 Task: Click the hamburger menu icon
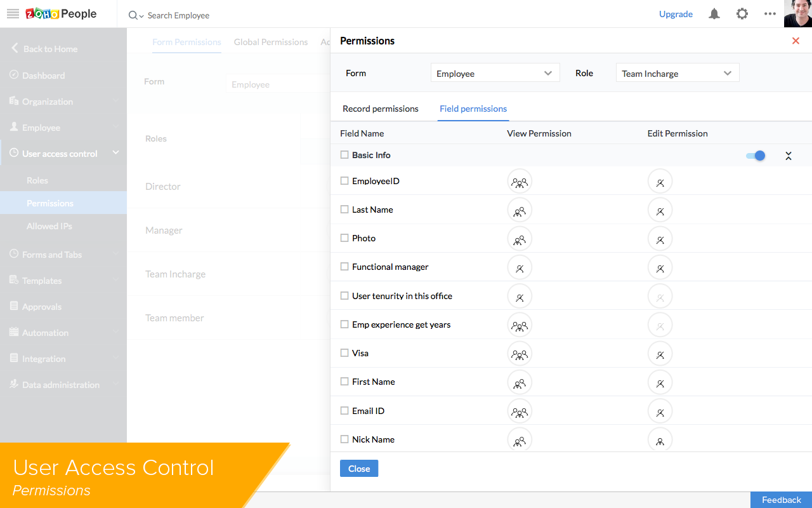(13, 14)
